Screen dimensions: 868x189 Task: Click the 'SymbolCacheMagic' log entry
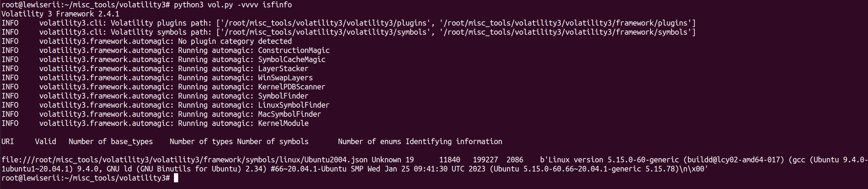tap(163, 60)
